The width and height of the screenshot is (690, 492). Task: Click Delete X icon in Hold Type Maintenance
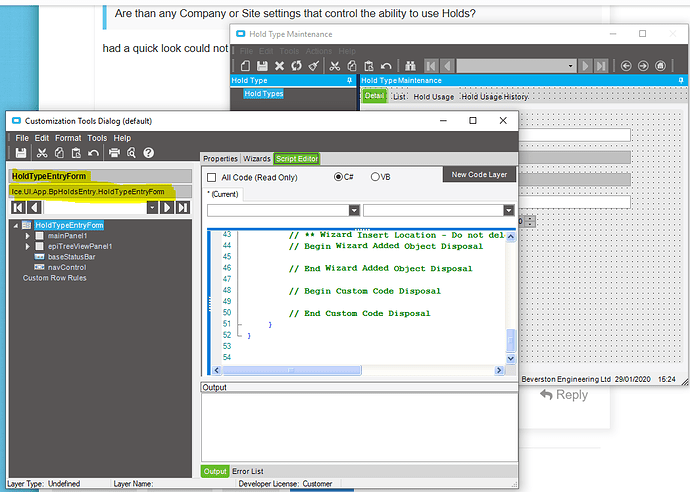tap(279, 66)
